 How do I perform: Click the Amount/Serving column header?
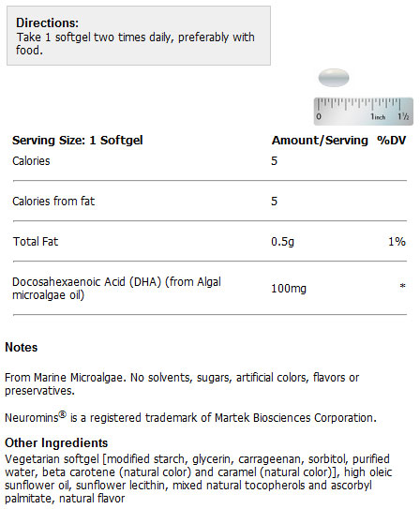320,141
